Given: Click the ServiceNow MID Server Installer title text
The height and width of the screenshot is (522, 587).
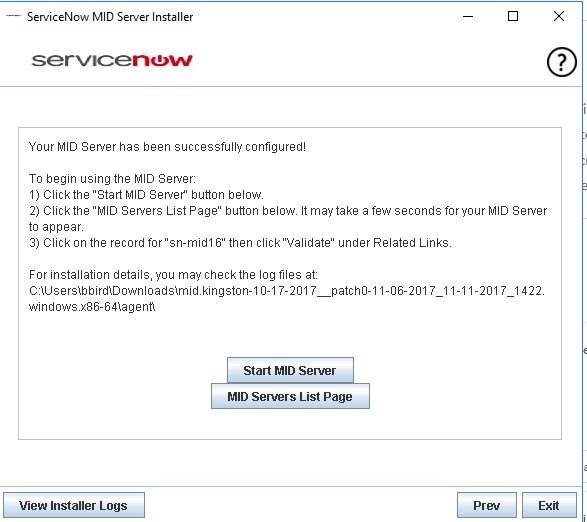Looking at the screenshot, I should tap(110, 17).
